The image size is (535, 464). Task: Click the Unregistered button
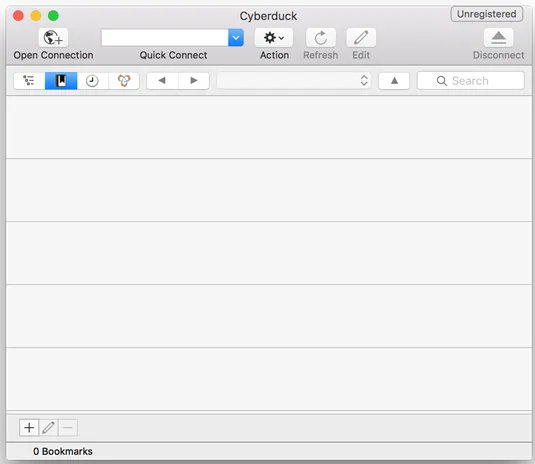(x=487, y=14)
